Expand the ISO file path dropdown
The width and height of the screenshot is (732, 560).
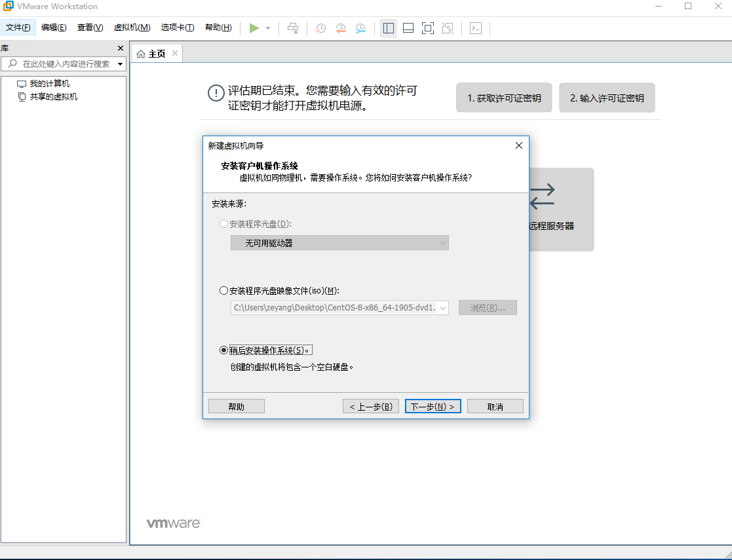pyautogui.click(x=442, y=307)
